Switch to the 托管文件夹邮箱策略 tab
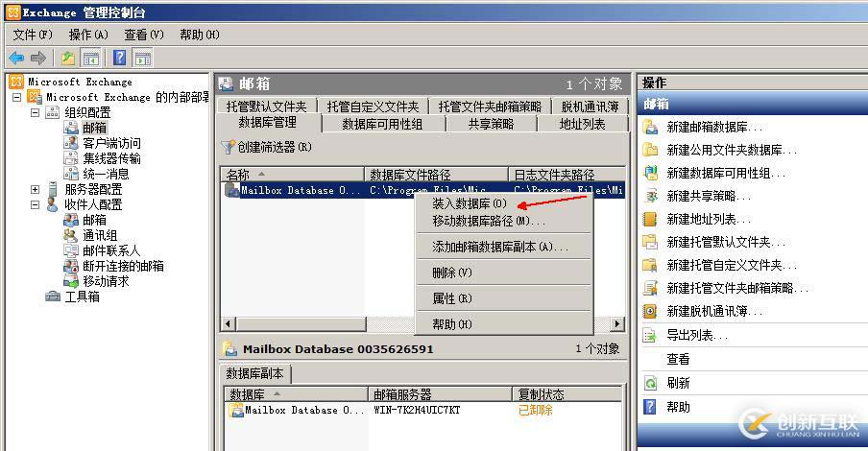This screenshot has height=451, width=868. pos(490,107)
